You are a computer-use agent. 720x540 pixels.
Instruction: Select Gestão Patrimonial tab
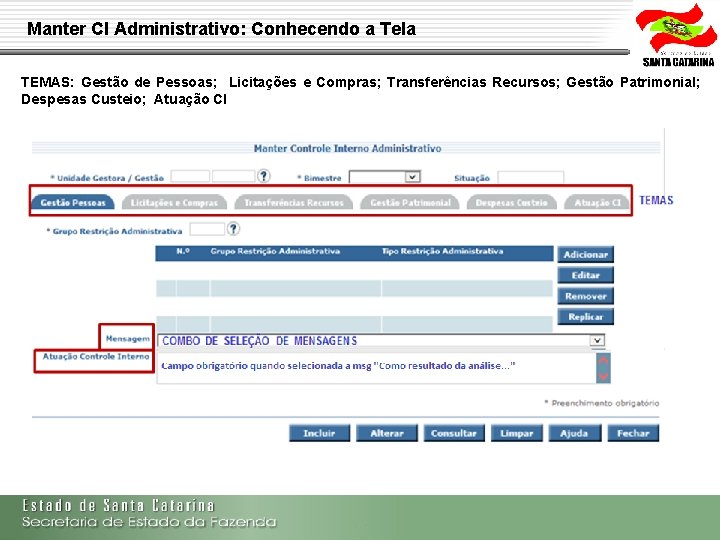pyautogui.click(x=410, y=202)
